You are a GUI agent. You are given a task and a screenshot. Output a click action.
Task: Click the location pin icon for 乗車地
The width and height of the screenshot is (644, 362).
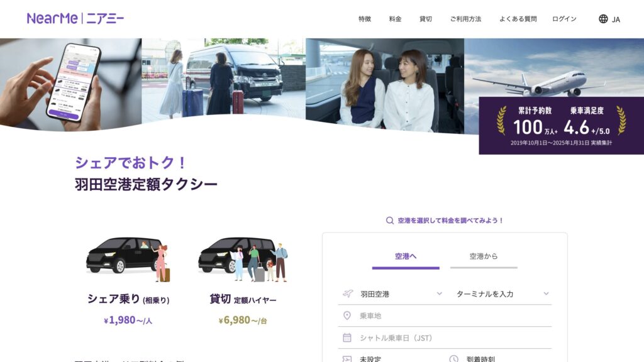point(347,315)
